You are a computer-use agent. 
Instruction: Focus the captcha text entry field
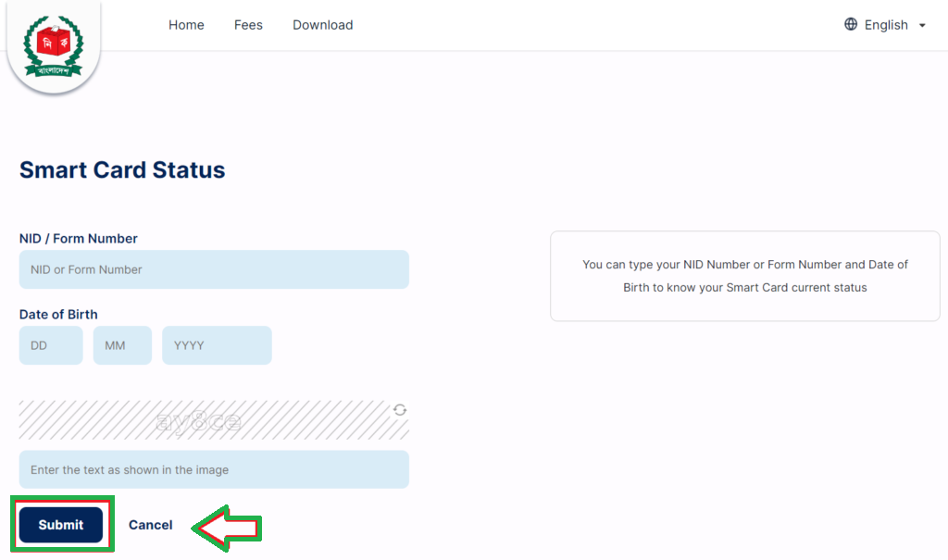(214, 469)
